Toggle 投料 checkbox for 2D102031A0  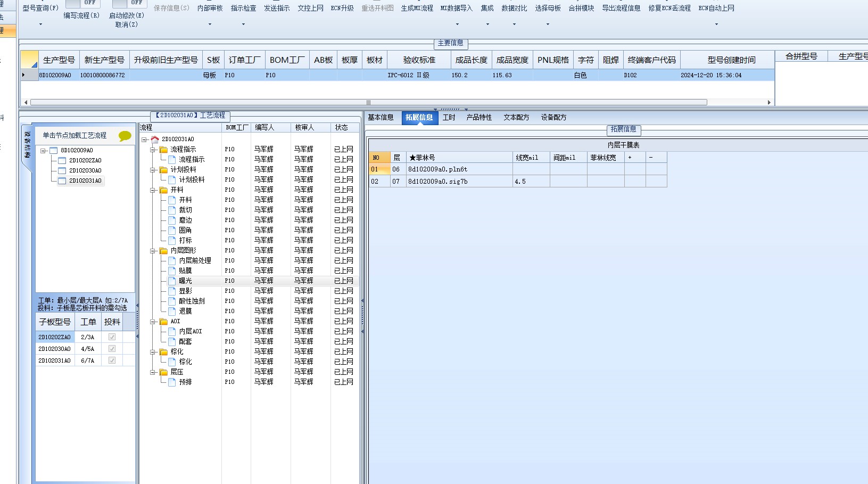(112, 360)
